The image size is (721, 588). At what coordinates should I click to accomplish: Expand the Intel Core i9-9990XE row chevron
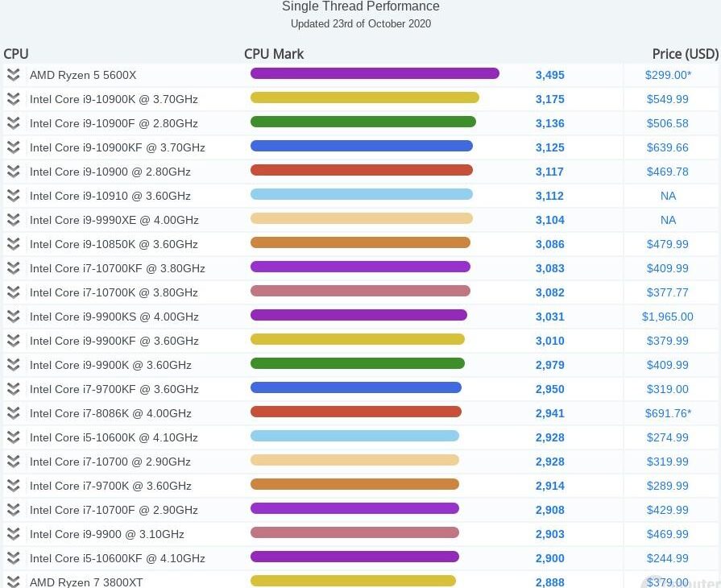[x=13, y=220]
